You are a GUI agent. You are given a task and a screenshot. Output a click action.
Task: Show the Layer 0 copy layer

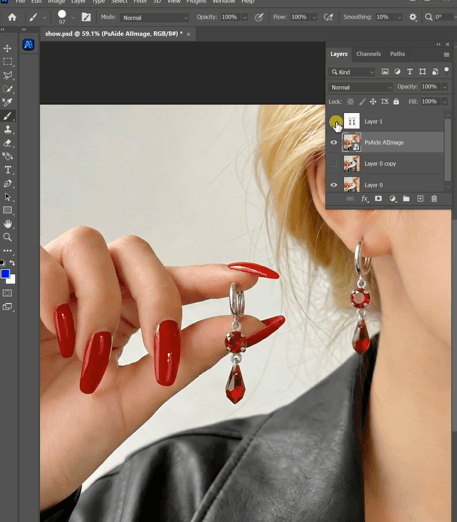tap(334, 164)
